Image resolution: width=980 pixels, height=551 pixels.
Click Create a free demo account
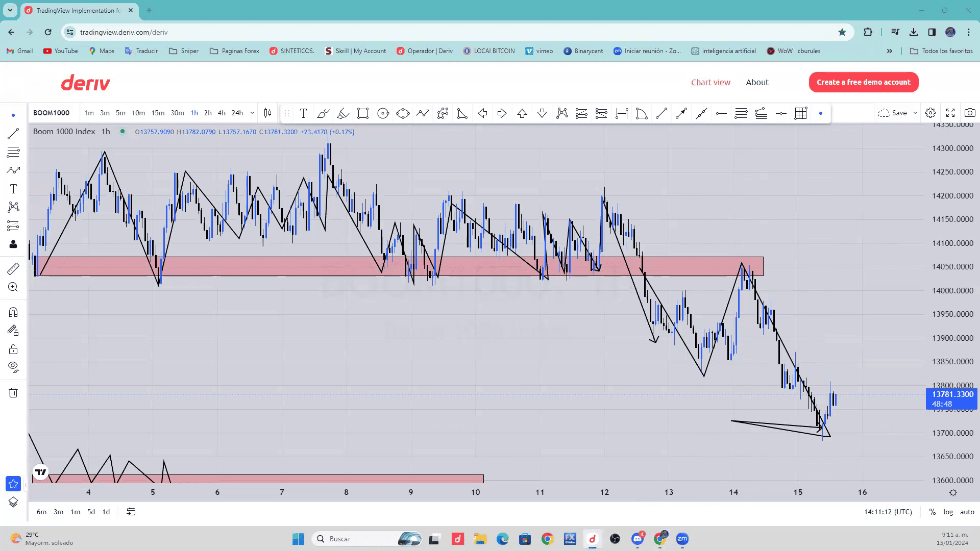(x=863, y=82)
